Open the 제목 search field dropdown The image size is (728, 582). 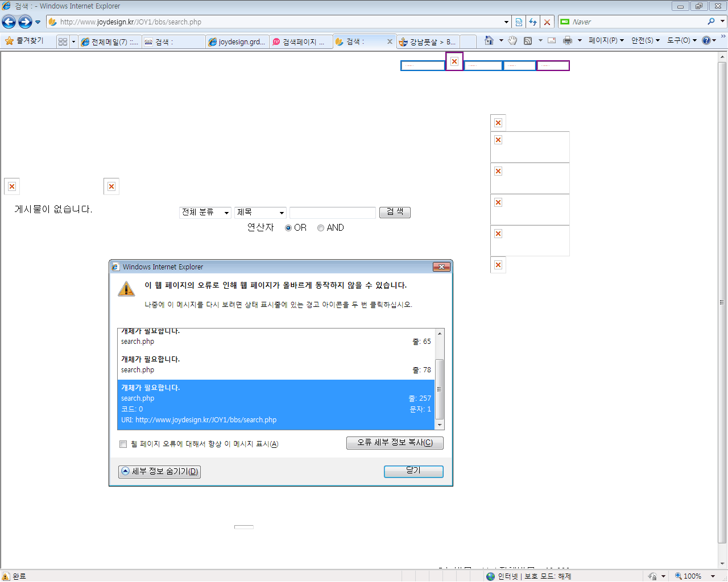(260, 213)
